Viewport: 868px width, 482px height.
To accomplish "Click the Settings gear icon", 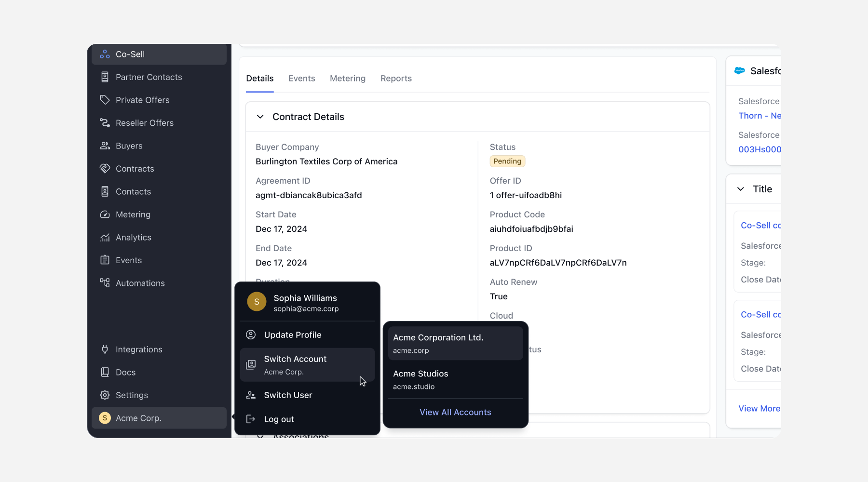I will tap(105, 395).
